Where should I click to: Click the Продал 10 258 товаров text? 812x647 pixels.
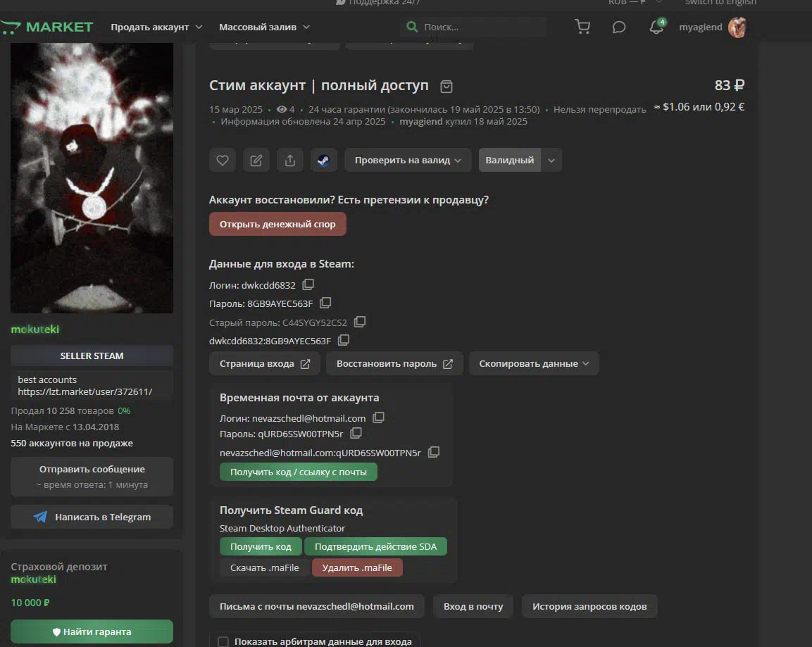tap(62, 410)
